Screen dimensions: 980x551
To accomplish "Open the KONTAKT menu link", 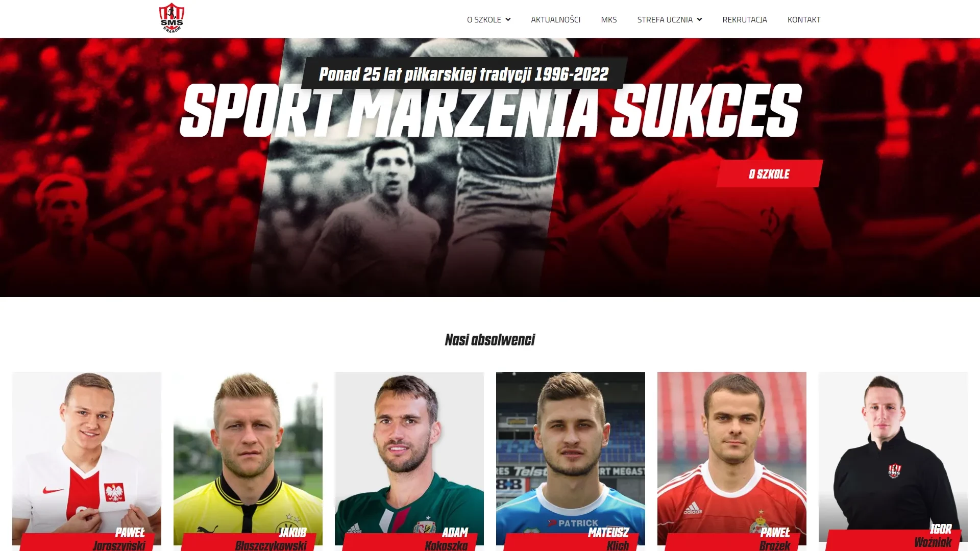I will pos(804,20).
